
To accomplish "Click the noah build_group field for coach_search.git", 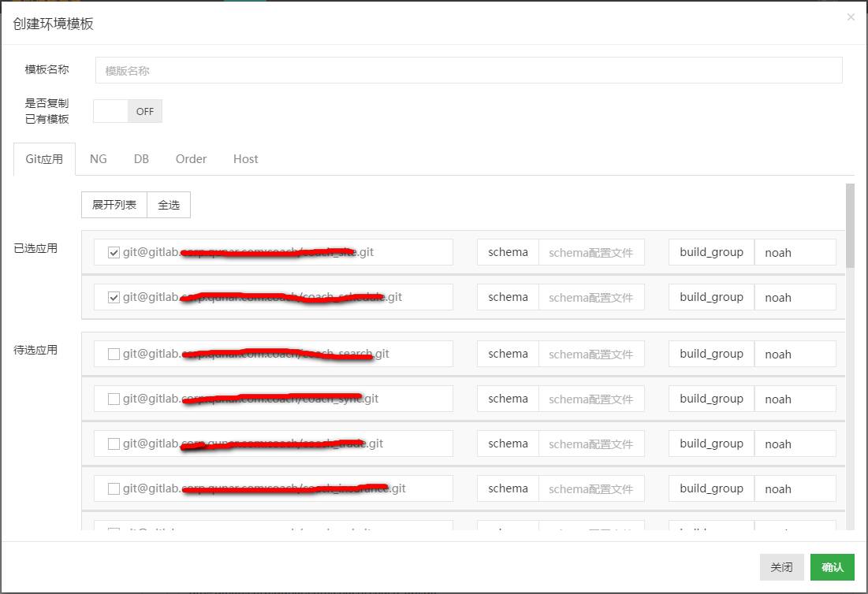I will [x=795, y=354].
